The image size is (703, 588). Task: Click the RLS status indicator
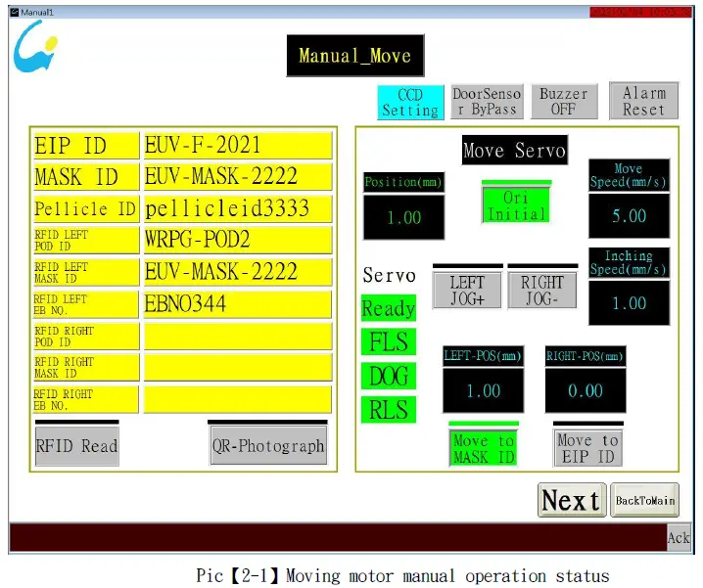pos(389,410)
